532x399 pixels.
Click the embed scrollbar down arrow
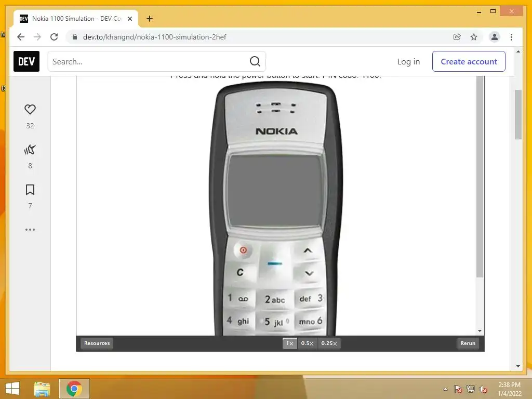coord(480,331)
